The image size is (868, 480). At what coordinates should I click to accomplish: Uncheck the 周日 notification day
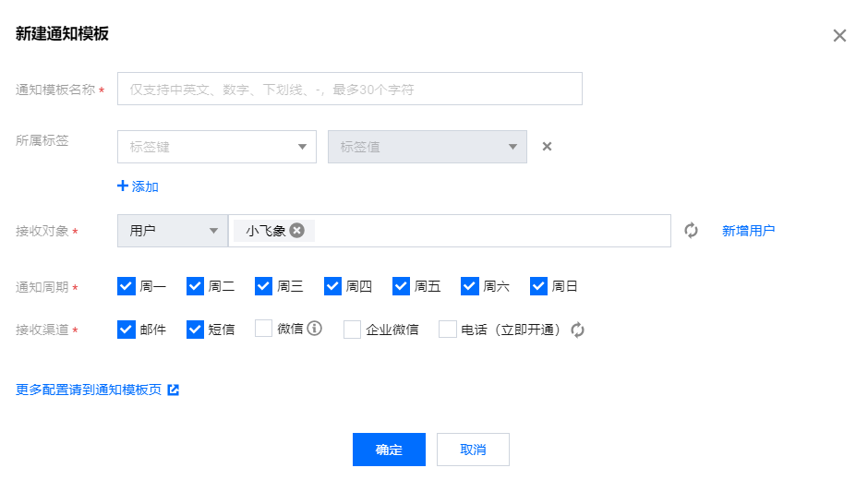538,286
